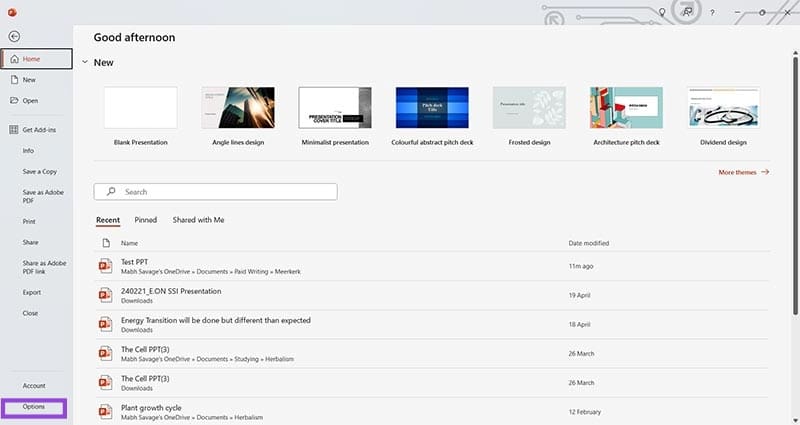Switch to the Pinned tab
Viewport: 800px width, 425px height.
coord(145,220)
